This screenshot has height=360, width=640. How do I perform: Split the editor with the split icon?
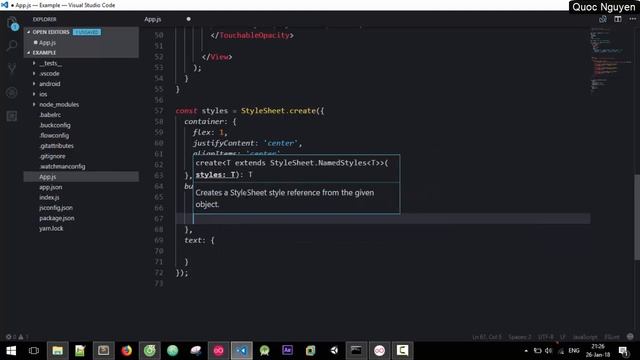point(618,19)
